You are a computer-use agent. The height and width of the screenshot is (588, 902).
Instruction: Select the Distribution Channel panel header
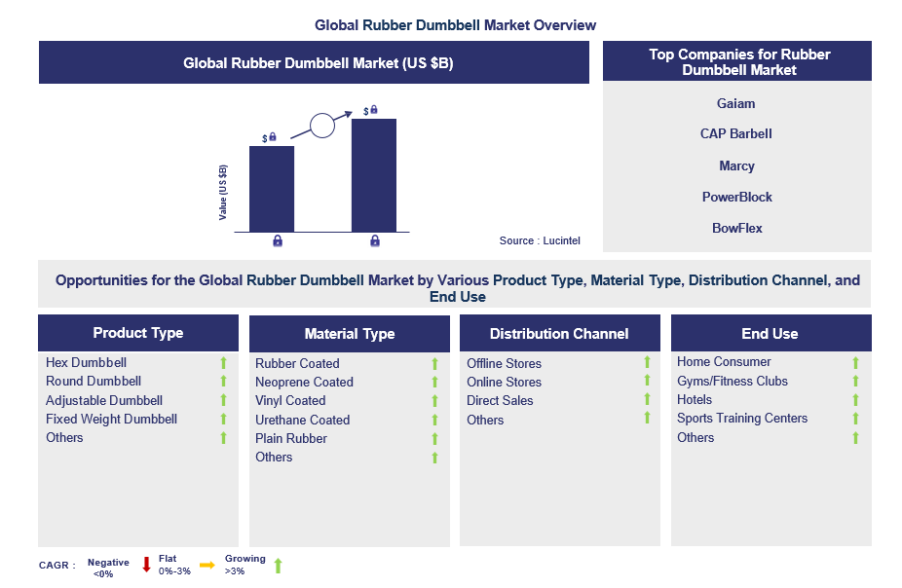coord(559,333)
